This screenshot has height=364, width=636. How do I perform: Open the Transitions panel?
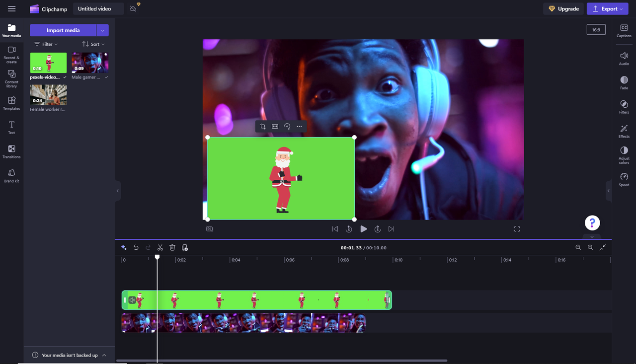coord(11,151)
